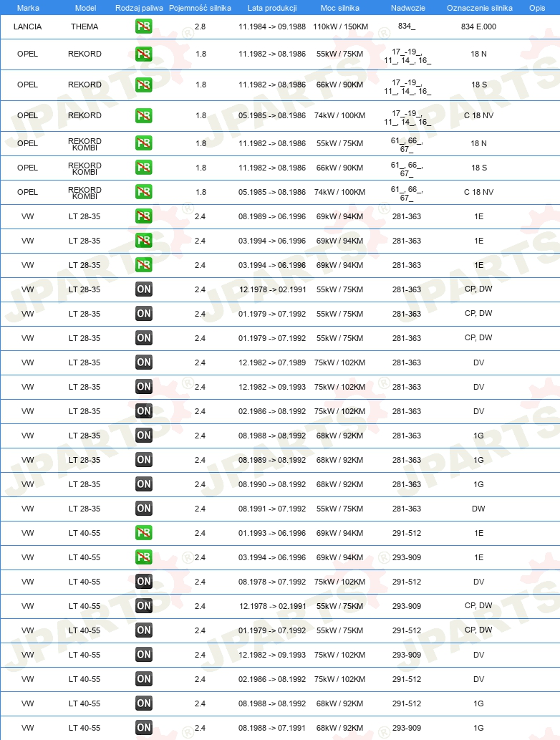Viewport: 560px width, 740px height.
Task: Click diesel ON icon for LT 40-55 08.1978 -> 07.1992 row
Action: click(x=144, y=582)
